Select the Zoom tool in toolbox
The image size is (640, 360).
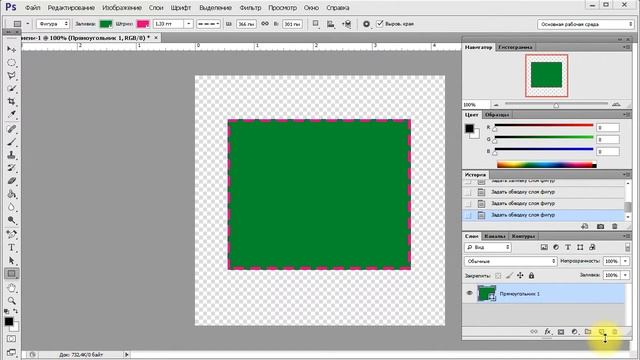coord(11,301)
